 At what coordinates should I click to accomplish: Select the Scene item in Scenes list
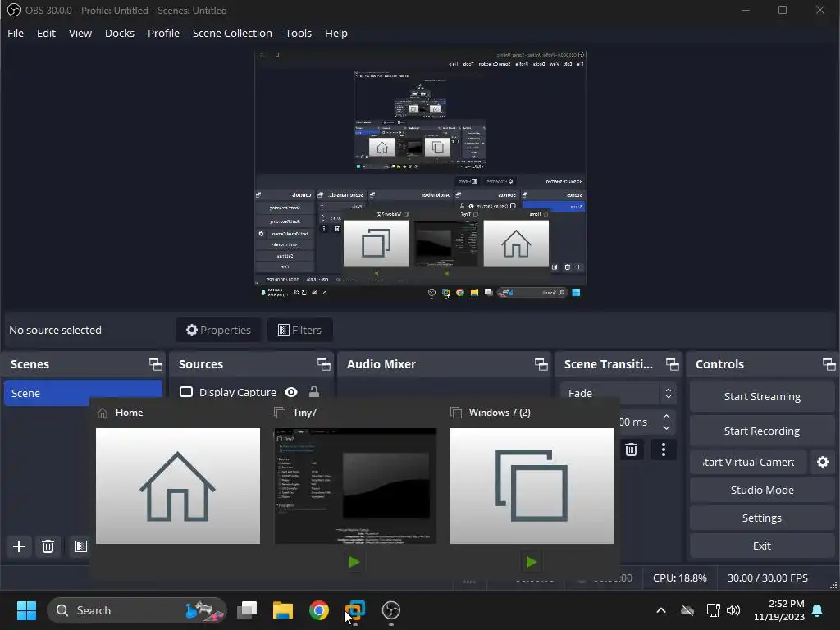point(83,393)
